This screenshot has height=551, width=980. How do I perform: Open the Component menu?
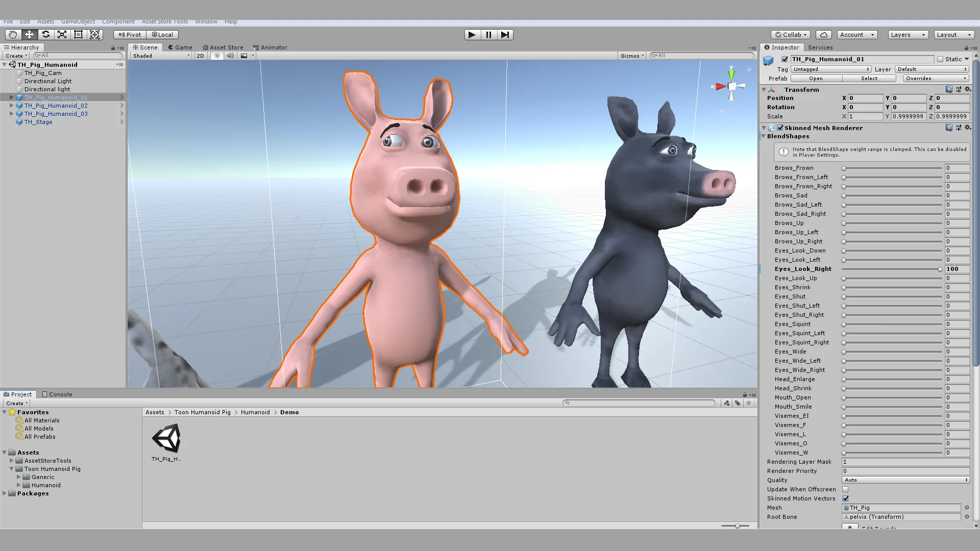point(118,21)
